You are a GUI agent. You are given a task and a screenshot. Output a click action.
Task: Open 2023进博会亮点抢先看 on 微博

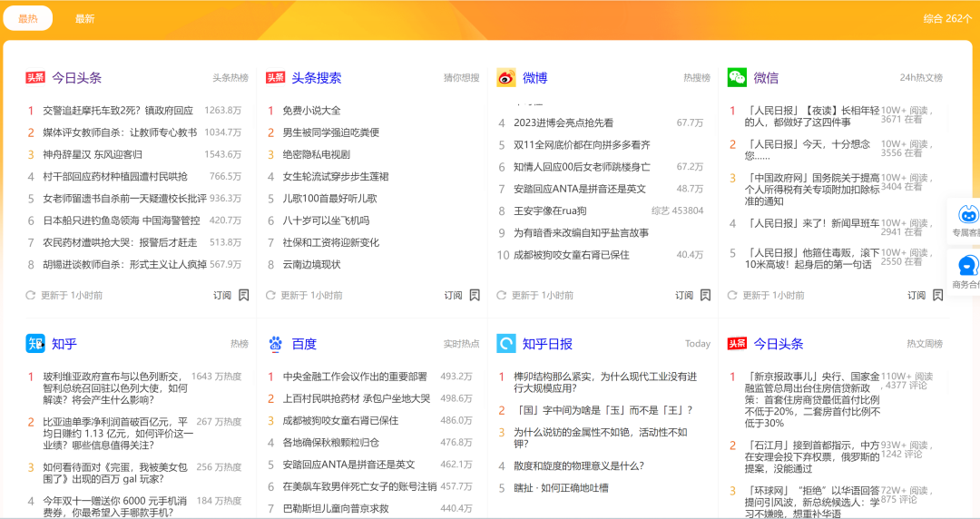[563, 123]
